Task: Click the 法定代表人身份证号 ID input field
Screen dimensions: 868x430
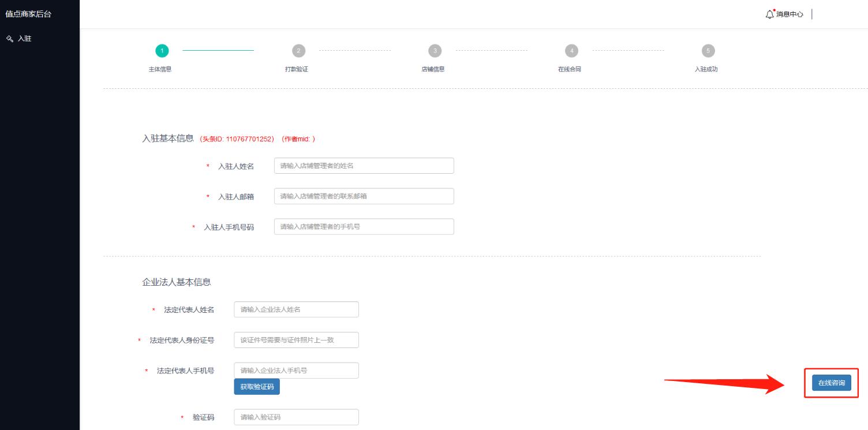Action: click(x=296, y=340)
